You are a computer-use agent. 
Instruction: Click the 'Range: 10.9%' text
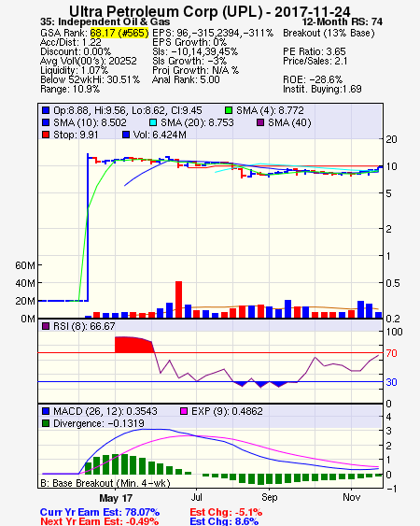point(70,90)
